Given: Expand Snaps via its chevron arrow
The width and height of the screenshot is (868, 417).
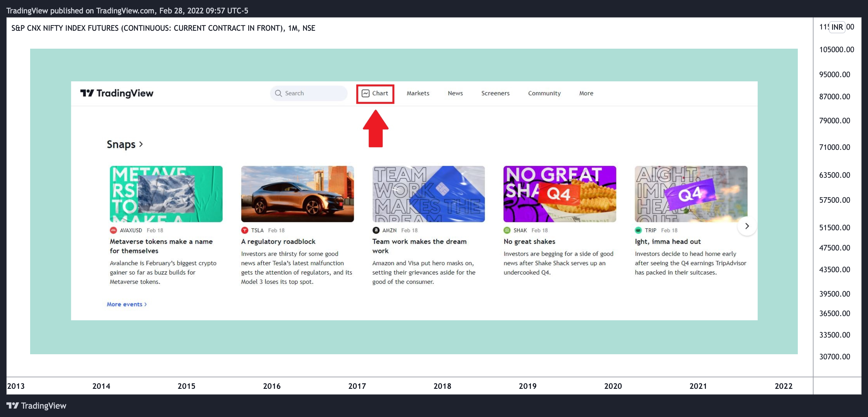Looking at the screenshot, I should tap(141, 144).
